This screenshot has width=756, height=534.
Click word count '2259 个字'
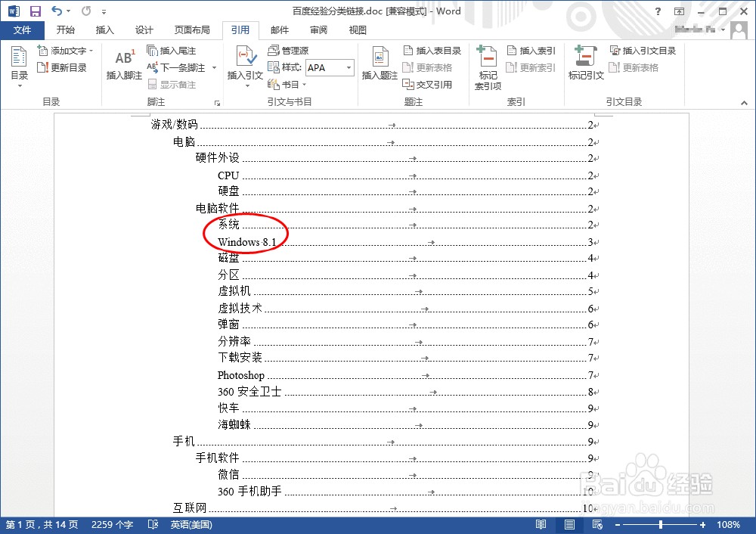(x=112, y=524)
